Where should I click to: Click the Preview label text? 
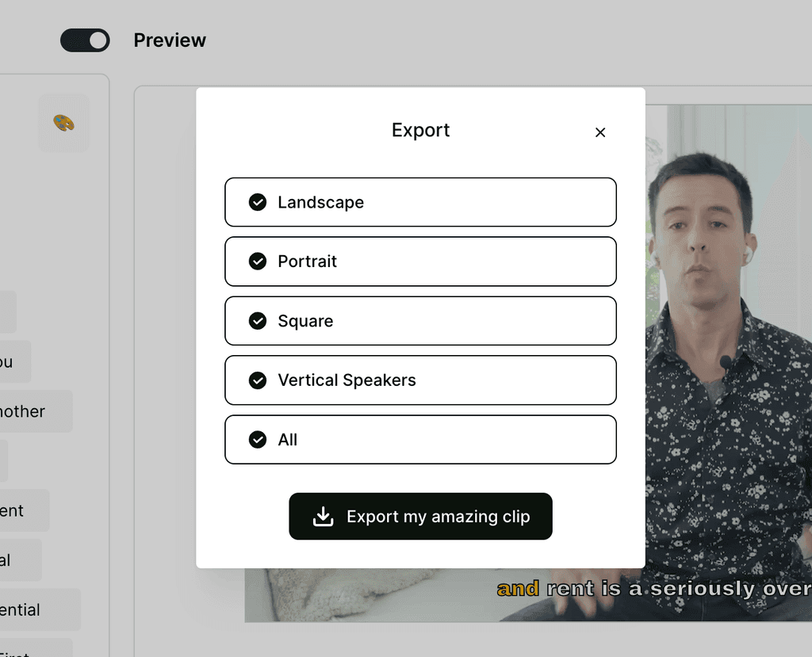[170, 40]
